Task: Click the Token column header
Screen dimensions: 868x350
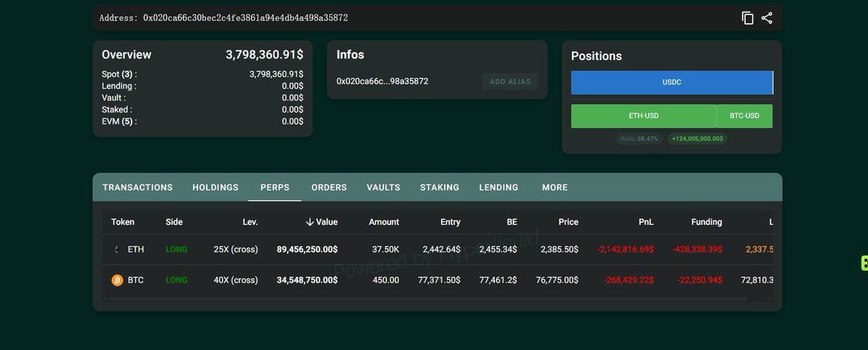Action: 123,222
